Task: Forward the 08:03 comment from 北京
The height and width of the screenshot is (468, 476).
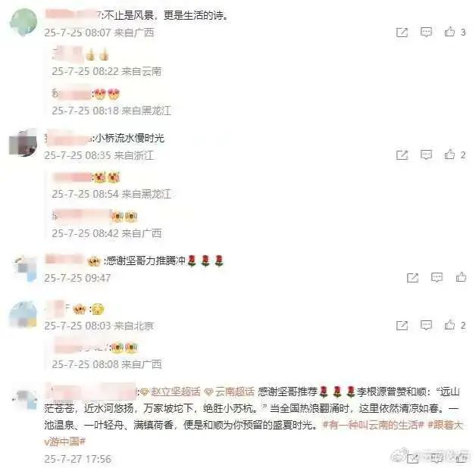Action: (x=402, y=326)
